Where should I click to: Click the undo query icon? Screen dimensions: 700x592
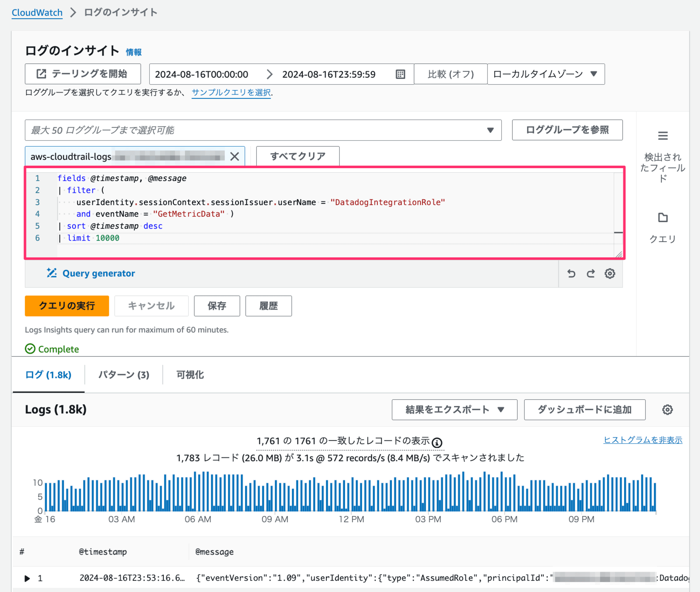(x=571, y=274)
